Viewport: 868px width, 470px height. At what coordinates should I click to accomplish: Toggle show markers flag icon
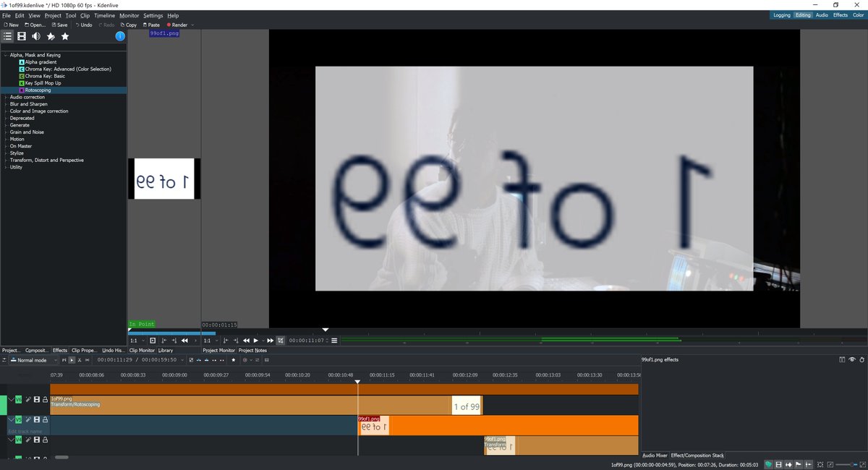click(799, 464)
